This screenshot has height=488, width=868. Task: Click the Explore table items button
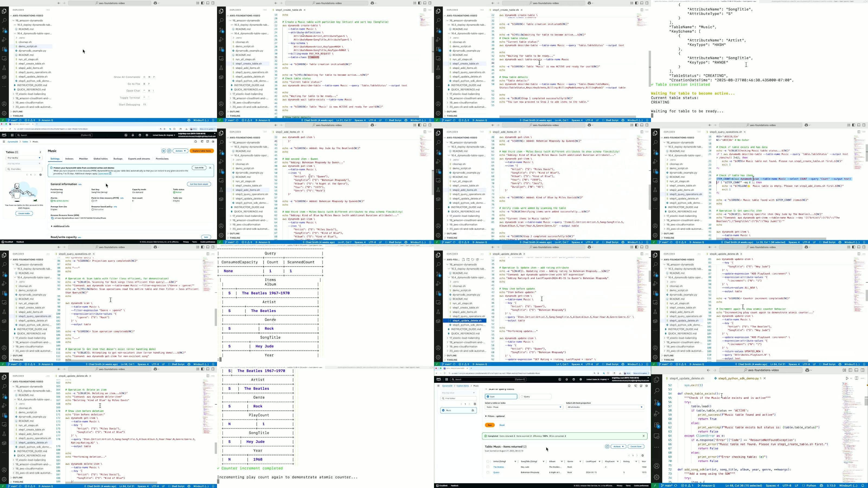click(x=202, y=151)
